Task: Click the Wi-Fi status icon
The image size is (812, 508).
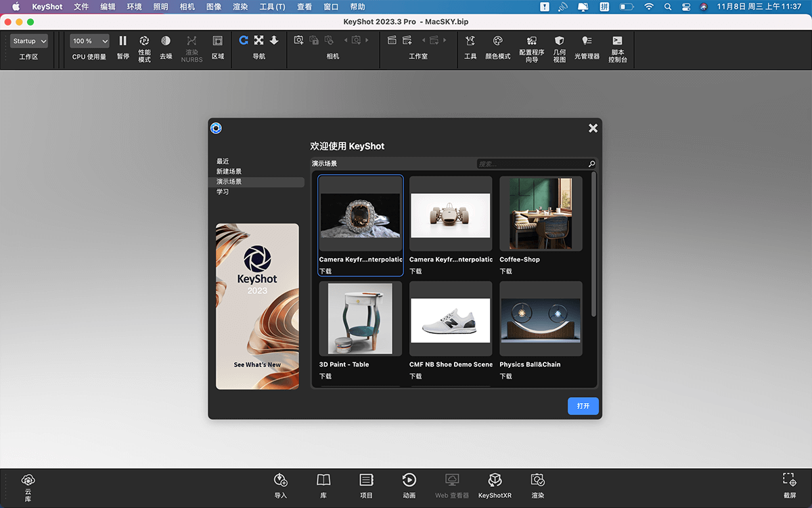Action: [649, 6]
